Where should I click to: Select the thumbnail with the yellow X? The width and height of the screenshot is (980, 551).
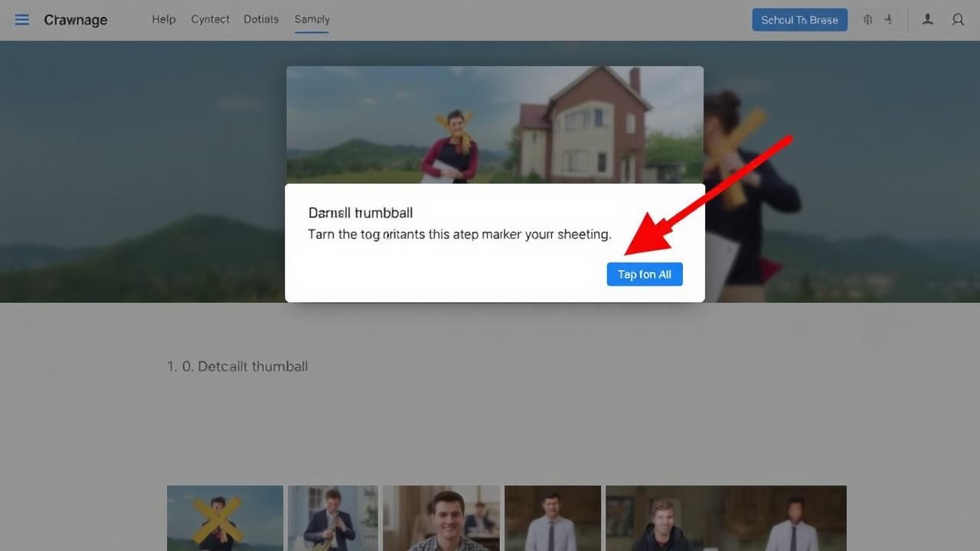click(224, 518)
